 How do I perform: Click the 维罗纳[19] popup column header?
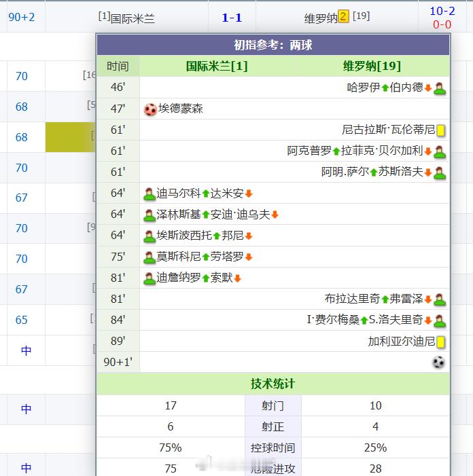[x=372, y=66]
